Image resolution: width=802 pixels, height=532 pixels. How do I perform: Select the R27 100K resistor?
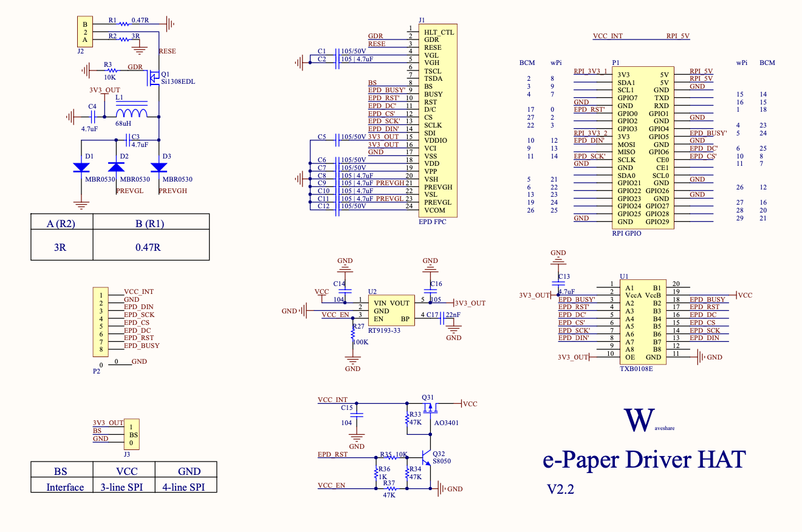(x=352, y=336)
